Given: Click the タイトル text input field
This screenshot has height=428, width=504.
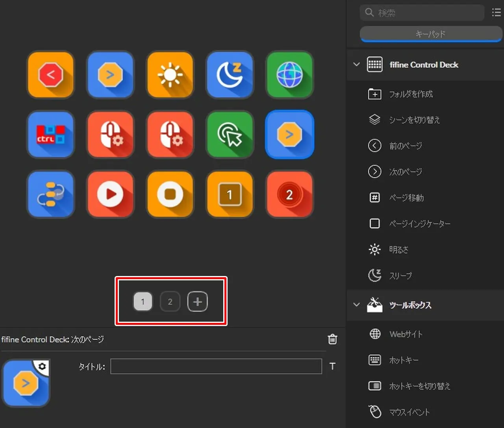Looking at the screenshot, I should coord(216,366).
